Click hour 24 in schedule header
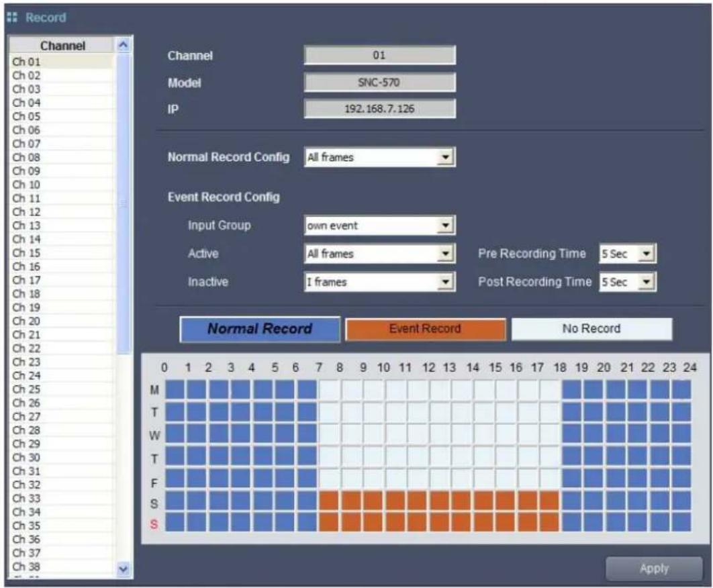Screen dimensions: 713x588 [690, 367]
